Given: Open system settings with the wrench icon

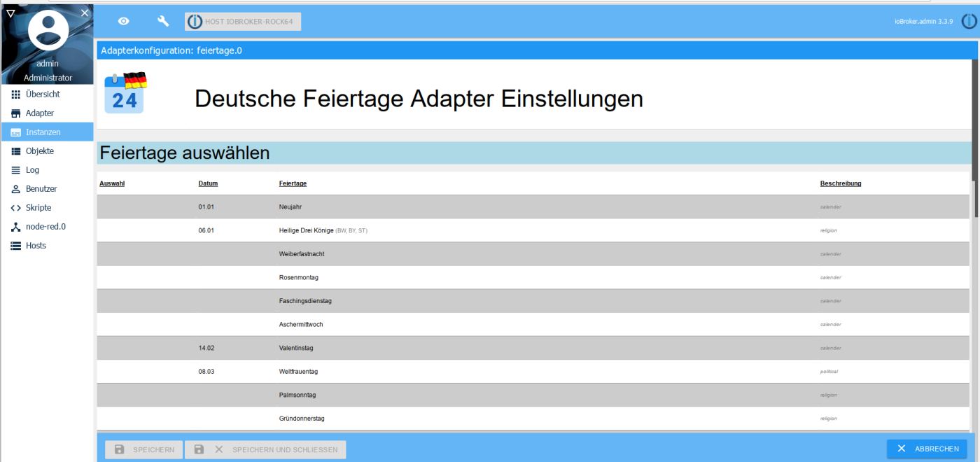Looking at the screenshot, I should (x=163, y=22).
